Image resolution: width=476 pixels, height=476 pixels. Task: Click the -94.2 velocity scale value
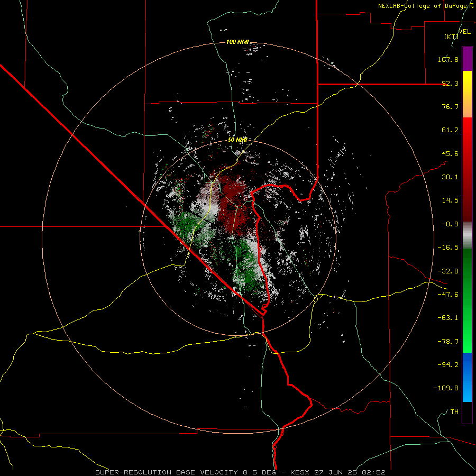(x=448, y=365)
